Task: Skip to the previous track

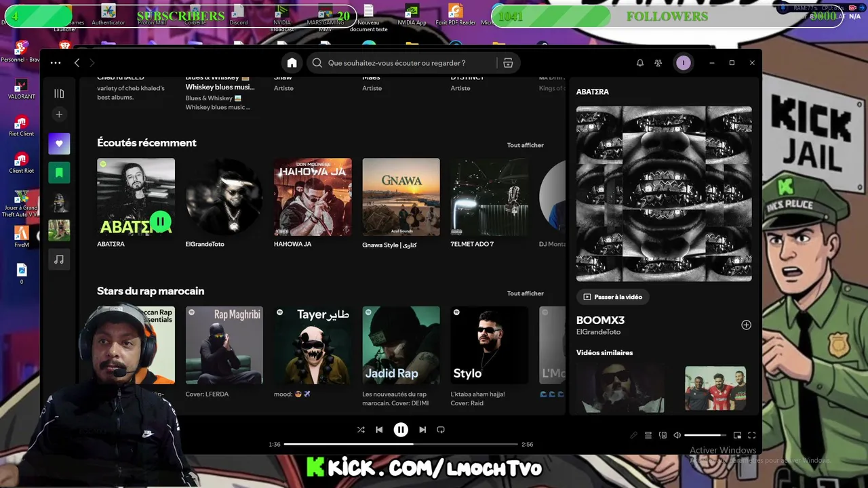Action: click(379, 430)
